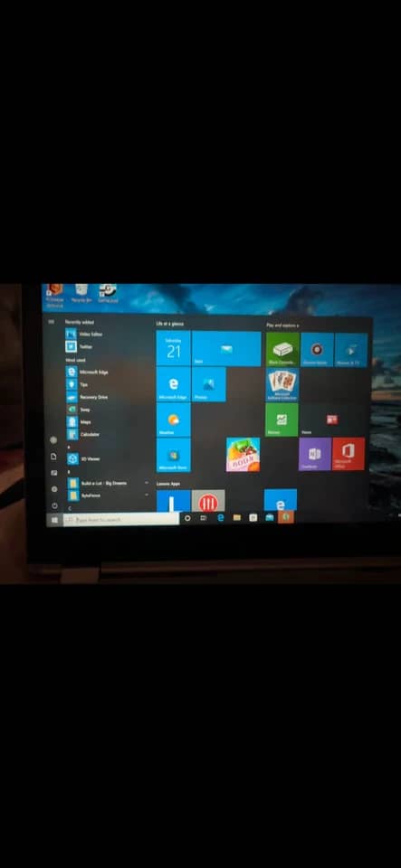Open Pictures from the Start left rail
The image size is (401, 868).
[53, 473]
